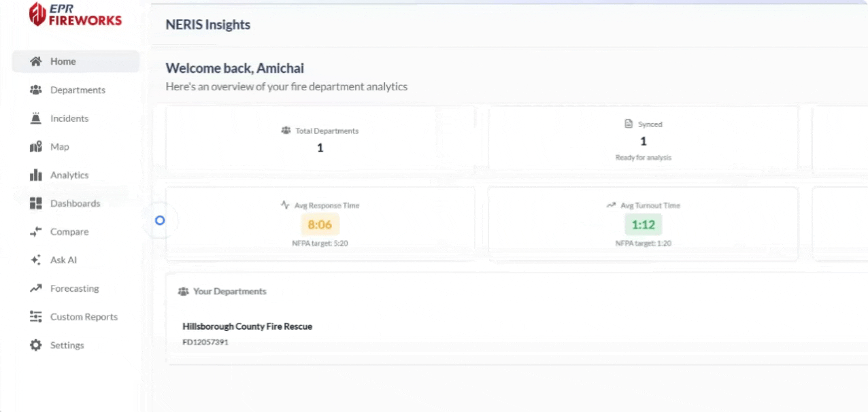Click the fire department analytics overview subtitle

pos(286,87)
